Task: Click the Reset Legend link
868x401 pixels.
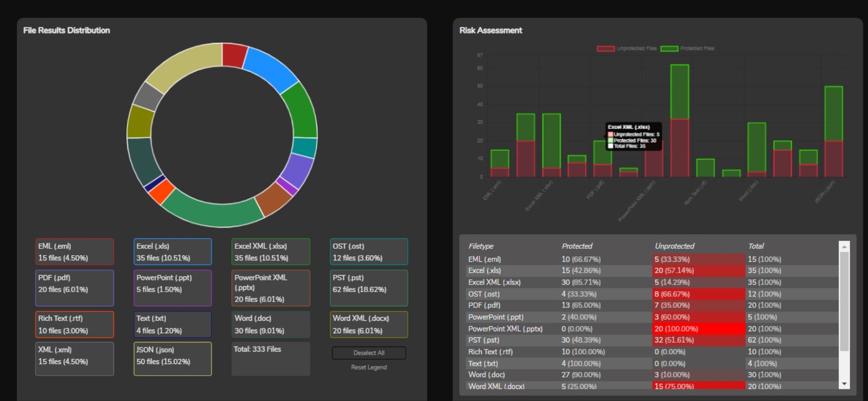Action: (369, 367)
